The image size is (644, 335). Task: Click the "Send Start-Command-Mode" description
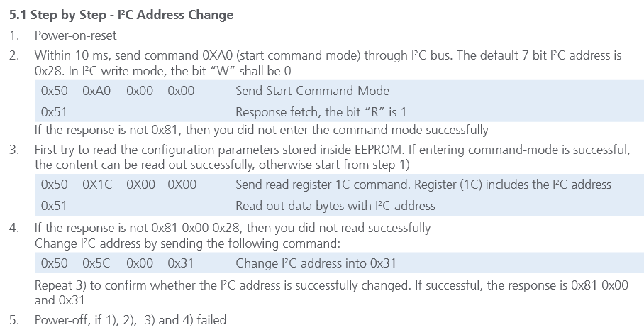(312, 91)
